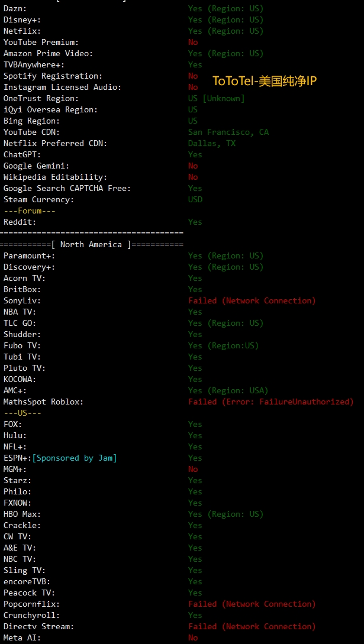The height and width of the screenshot is (644, 364).
Task: Click the "Failed (Error: FailureUnauthorized)" Roblox result
Action: tap(271, 402)
